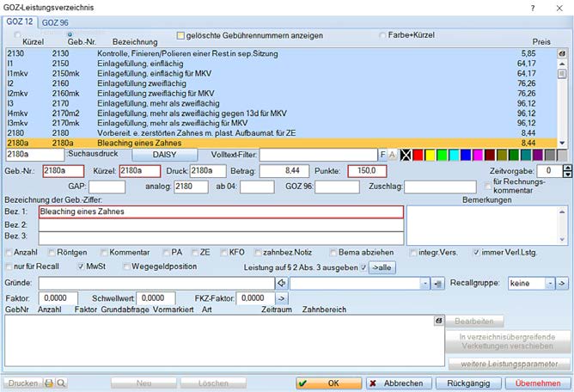Click the help question mark in title bar
Image resolution: width=574 pixels, height=392 pixels.
(x=534, y=7)
